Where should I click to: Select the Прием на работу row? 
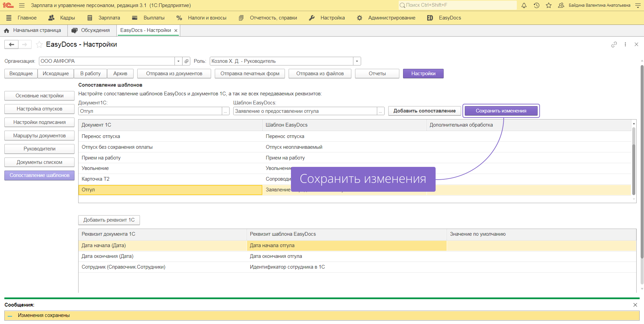[x=101, y=158]
